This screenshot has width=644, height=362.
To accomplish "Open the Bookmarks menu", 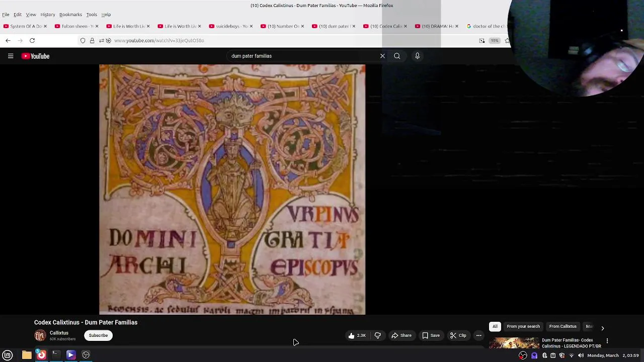I will (x=70, y=15).
